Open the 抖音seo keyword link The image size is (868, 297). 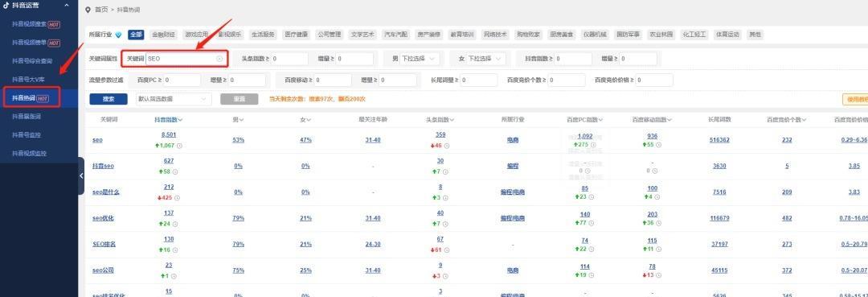pyautogui.click(x=104, y=167)
